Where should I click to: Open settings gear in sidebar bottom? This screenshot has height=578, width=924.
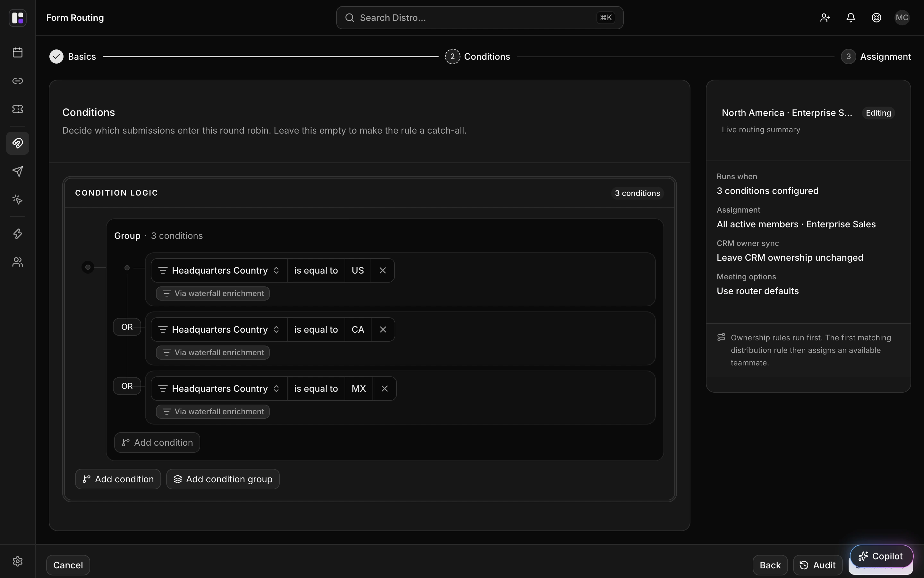(18, 561)
